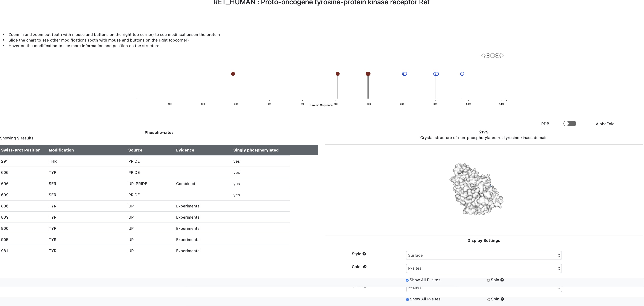Zoom out the protein sequence chart
Viewport: 644px width, 306px height.
click(x=488, y=55)
